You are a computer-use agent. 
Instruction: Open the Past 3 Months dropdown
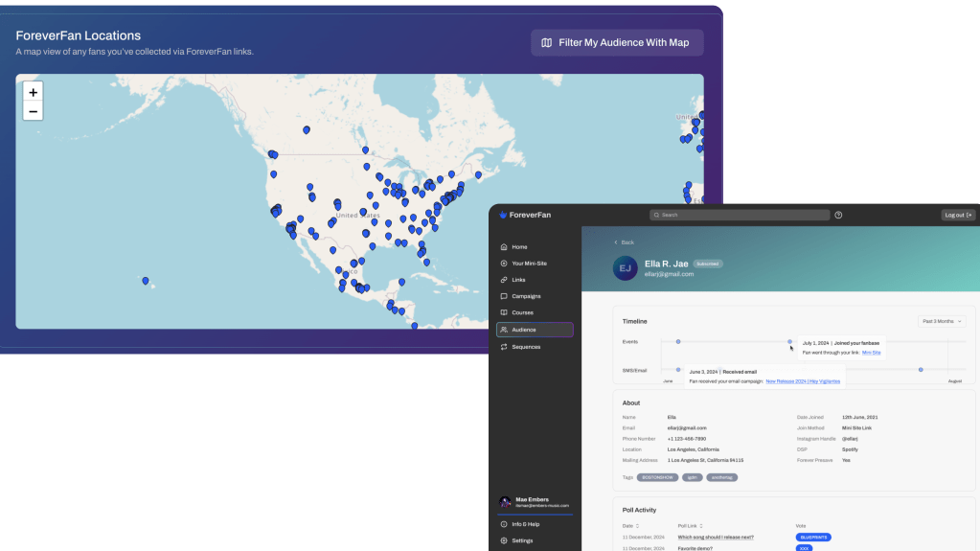tap(942, 321)
